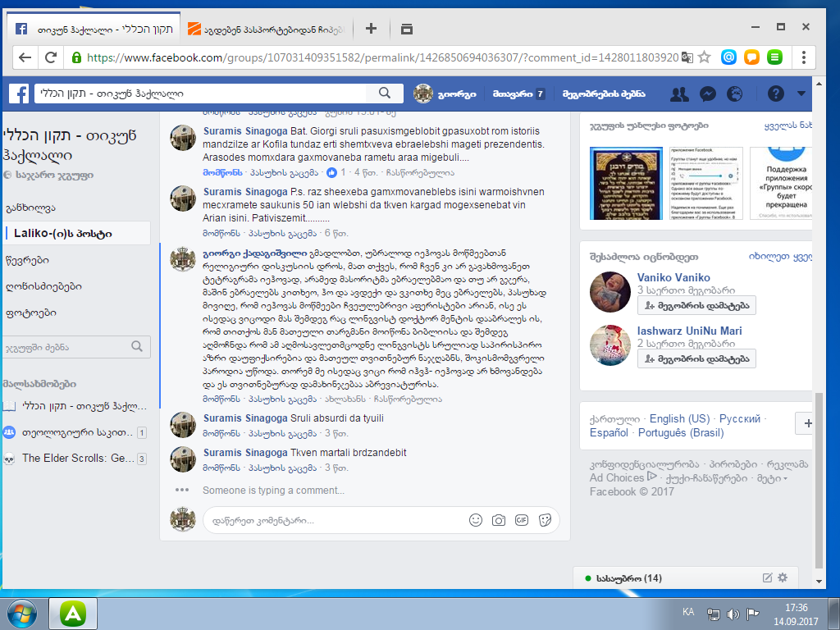Open the Hebrew plaque group photo thumbnail
The width and height of the screenshot is (840, 630).
click(626, 183)
